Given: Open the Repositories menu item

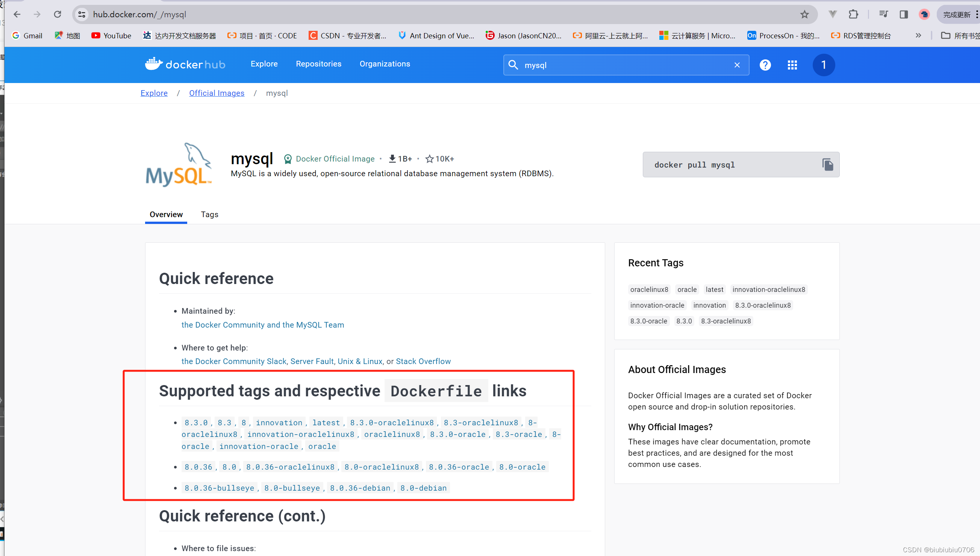Looking at the screenshot, I should click(x=319, y=64).
